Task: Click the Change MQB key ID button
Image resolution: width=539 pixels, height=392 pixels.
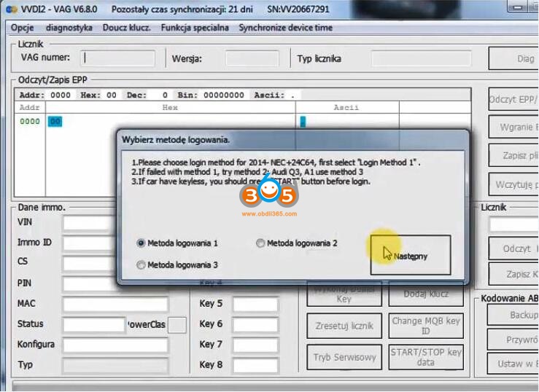Action: pyautogui.click(x=426, y=326)
